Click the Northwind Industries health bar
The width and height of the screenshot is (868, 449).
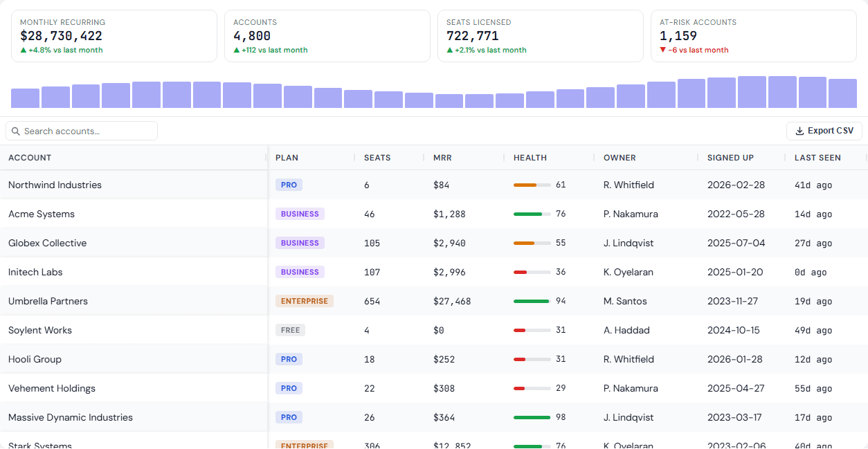[532, 185]
